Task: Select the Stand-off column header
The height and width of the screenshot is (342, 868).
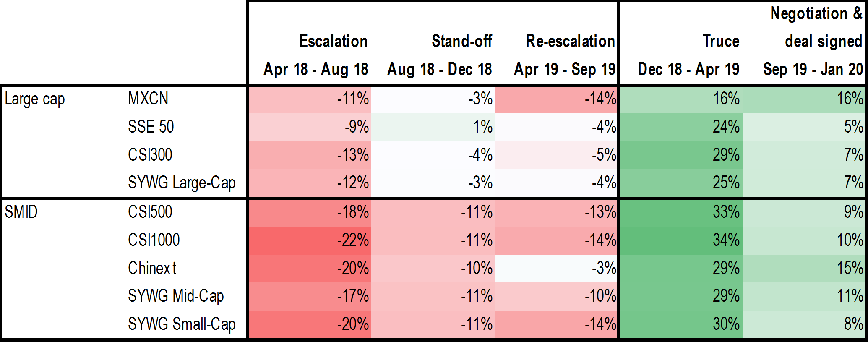Action: coord(461,41)
